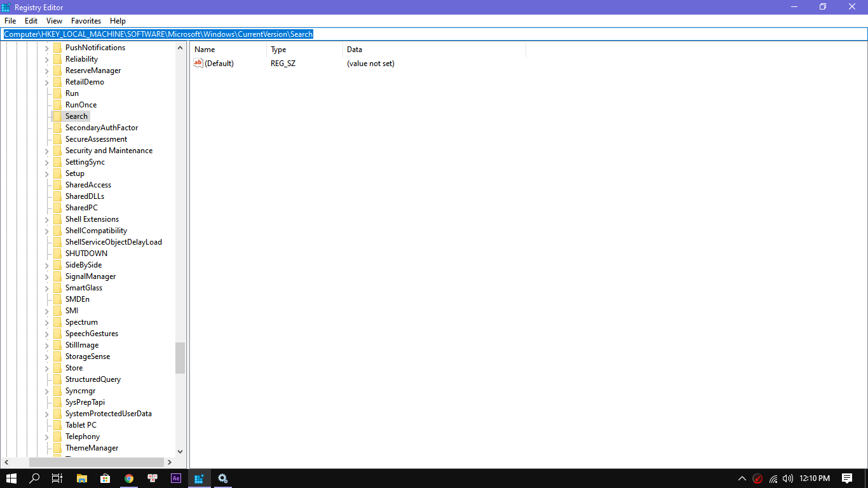Expand the RetailDemo key
Image resolution: width=868 pixels, height=488 pixels.
point(47,82)
